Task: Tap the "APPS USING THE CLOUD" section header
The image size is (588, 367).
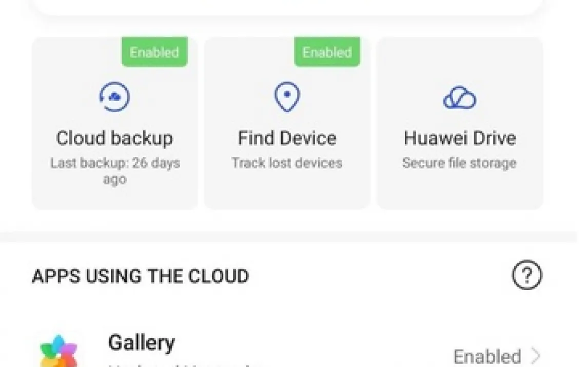Action: pos(140,277)
